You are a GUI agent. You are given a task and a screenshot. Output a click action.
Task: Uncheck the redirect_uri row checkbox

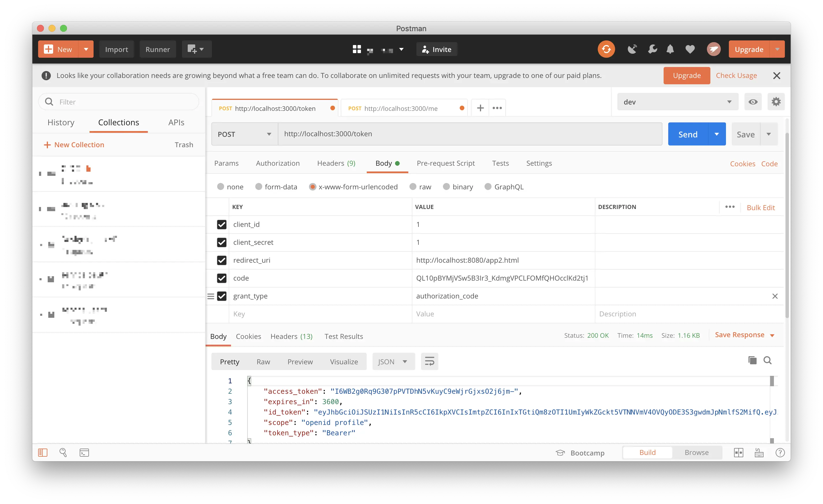pos(222,260)
